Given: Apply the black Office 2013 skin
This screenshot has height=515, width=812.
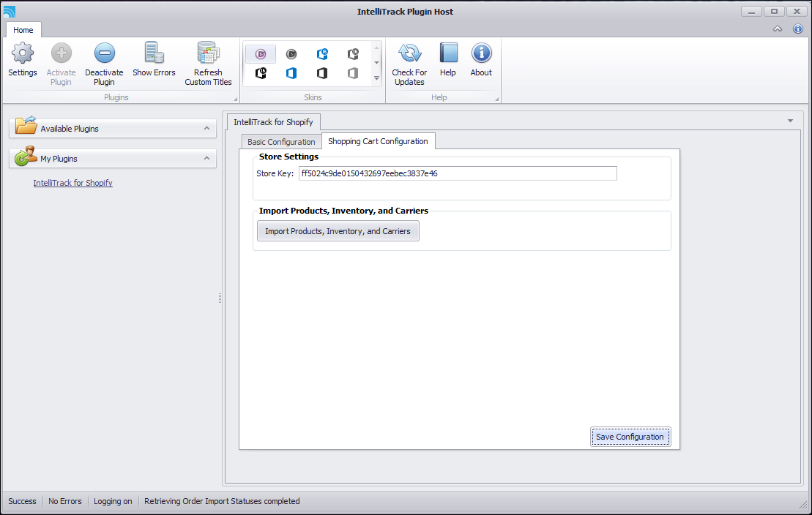Looking at the screenshot, I should coord(322,73).
